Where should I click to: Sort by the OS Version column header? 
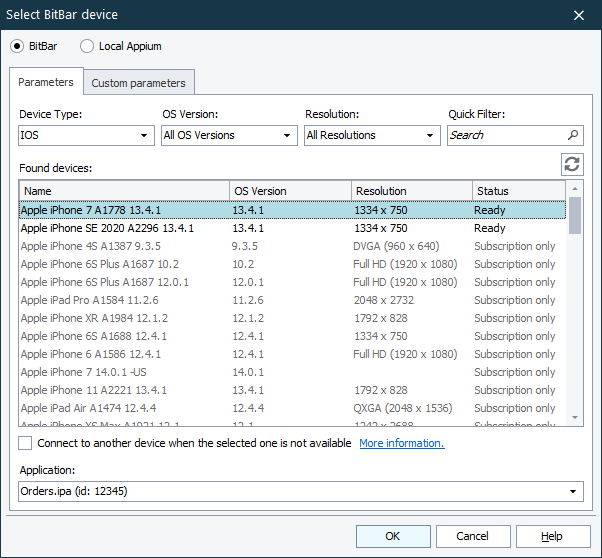coord(291,191)
